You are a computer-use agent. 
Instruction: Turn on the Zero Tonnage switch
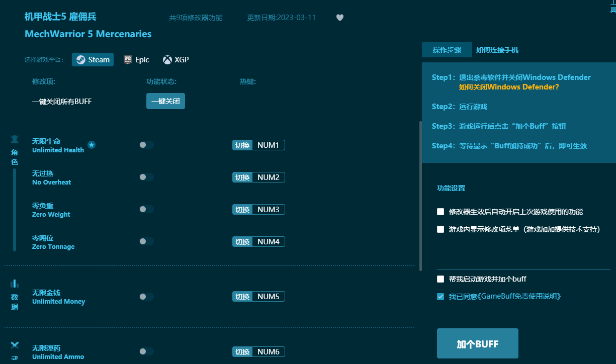(x=146, y=241)
